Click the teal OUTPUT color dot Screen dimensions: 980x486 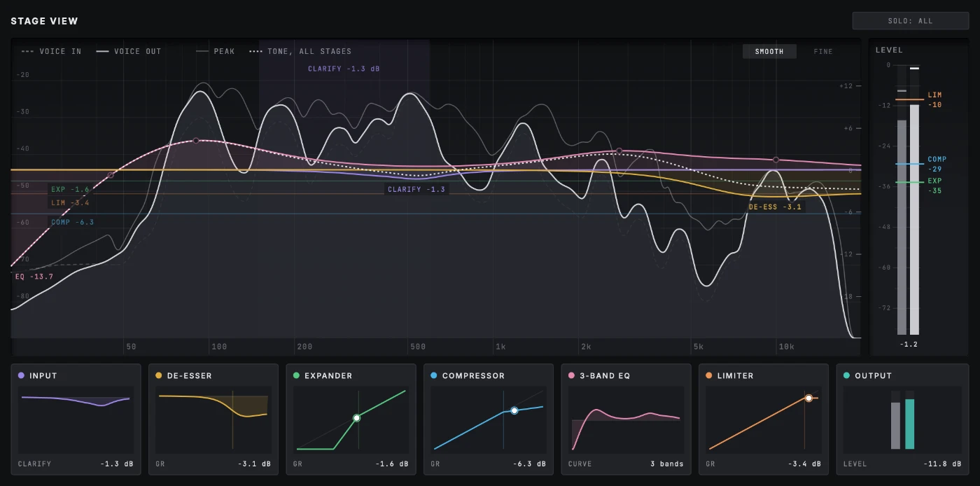(x=847, y=375)
